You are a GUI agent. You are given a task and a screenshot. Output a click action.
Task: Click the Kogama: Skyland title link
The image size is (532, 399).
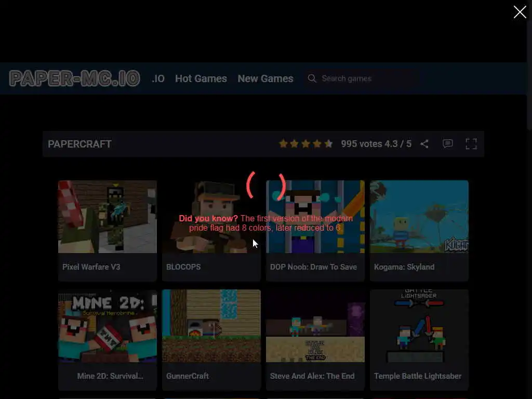tap(404, 267)
